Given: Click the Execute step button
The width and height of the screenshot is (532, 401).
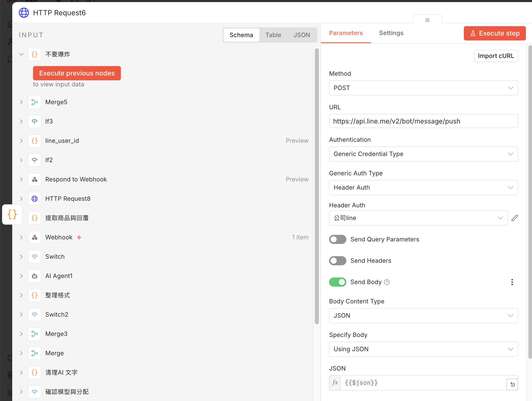Looking at the screenshot, I should (x=495, y=33).
